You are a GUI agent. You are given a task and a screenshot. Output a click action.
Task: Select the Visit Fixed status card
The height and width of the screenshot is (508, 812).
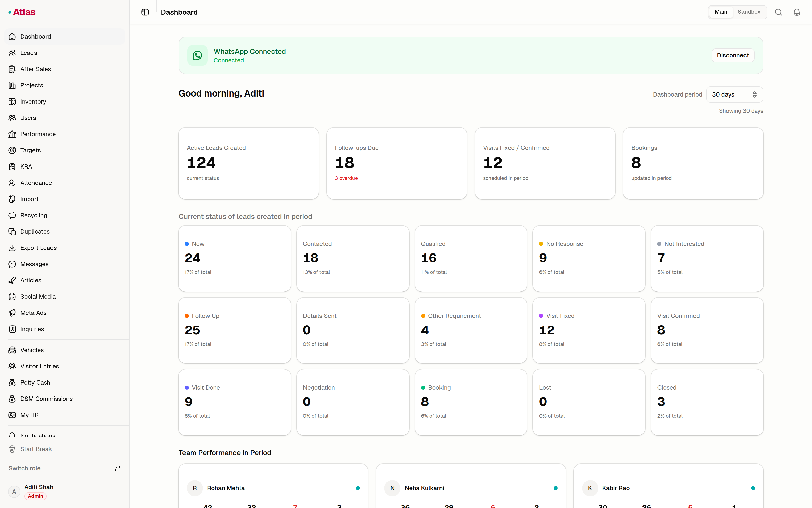click(589, 330)
